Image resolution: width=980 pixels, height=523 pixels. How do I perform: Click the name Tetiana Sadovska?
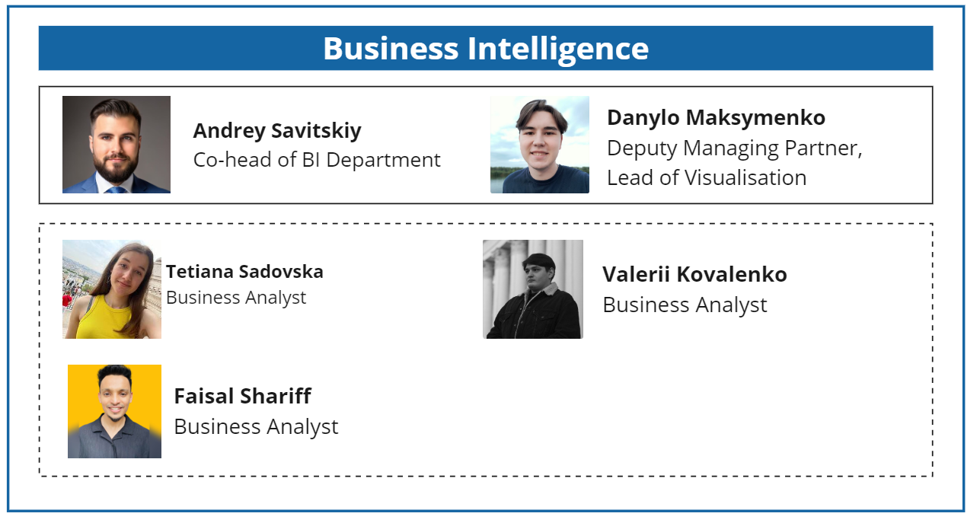(244, 272)
